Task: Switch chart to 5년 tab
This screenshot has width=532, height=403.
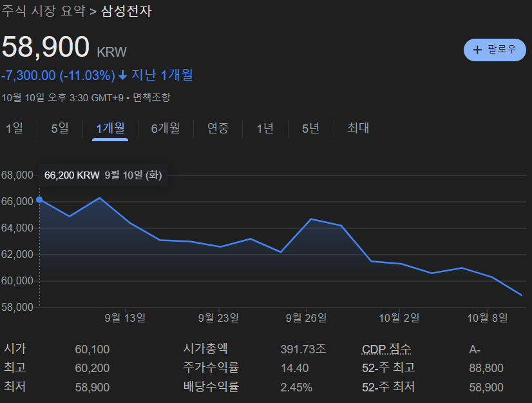Action: click(311, 128)
